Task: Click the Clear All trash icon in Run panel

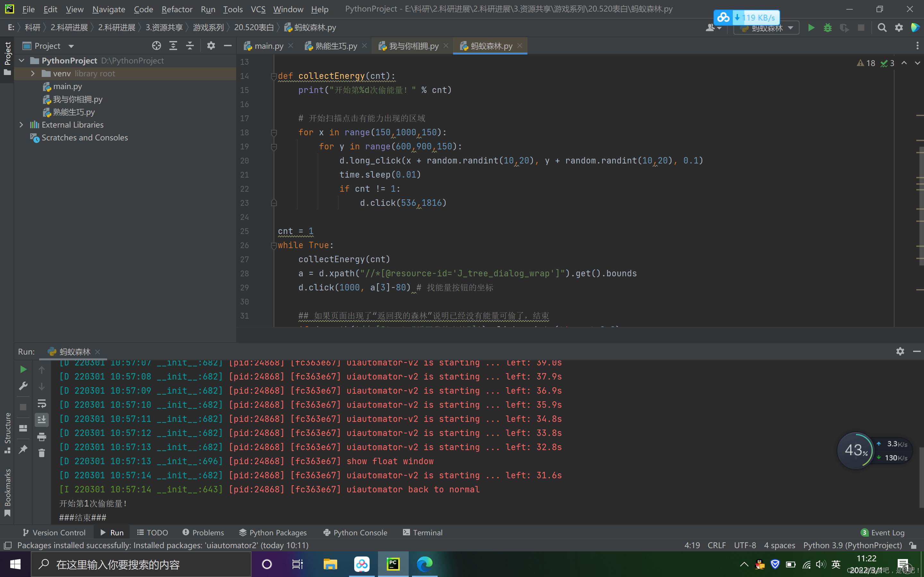Action: [x=42, y=453]
